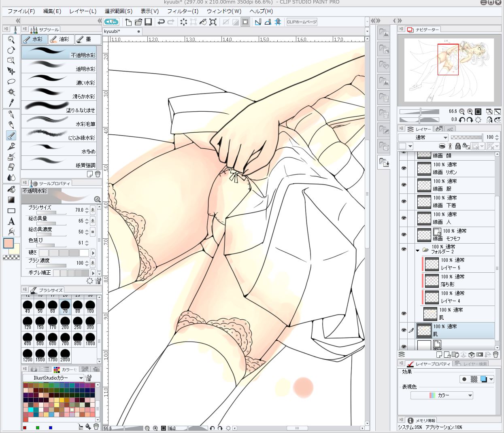504x433 pixels.
Task: Click the Clear loading-dots toolbar icon
Action: click(x=184, y=22)
